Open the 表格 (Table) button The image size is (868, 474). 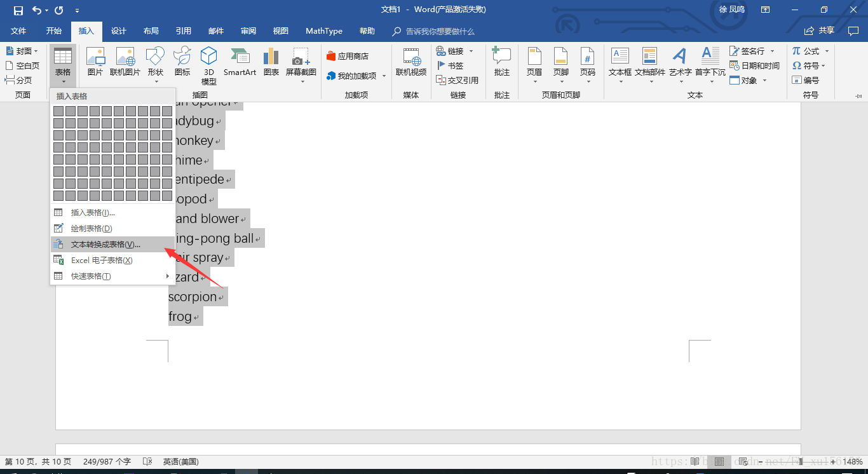(63, 65)
